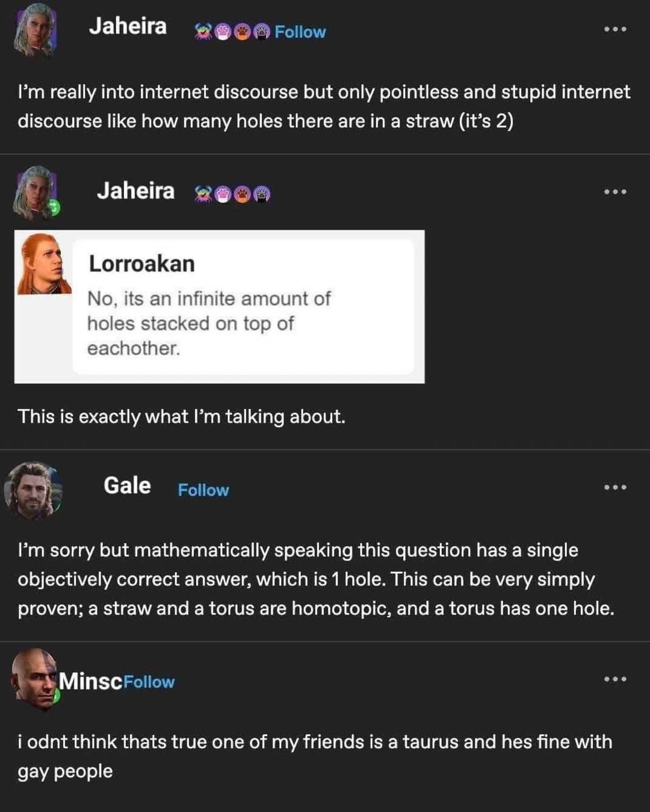Follow Jaheira from the first post
The image size is (650, 812).
tap(300, 32)
